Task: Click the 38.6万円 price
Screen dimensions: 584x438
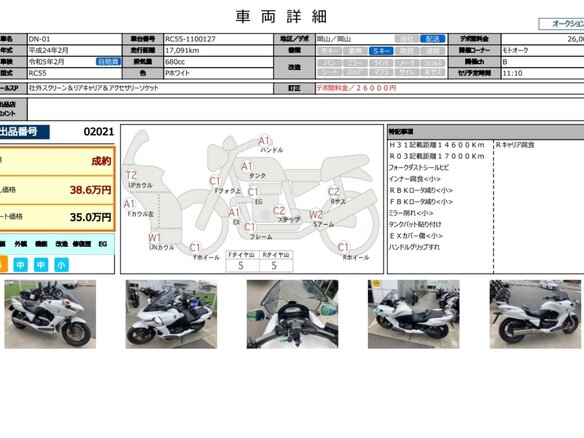Action: tap(91, 190)
